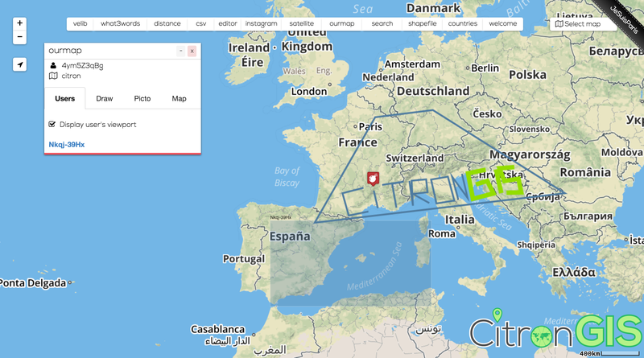The image size is (644, 358).
Task: Open the welcome module
Action: point(502,24)
